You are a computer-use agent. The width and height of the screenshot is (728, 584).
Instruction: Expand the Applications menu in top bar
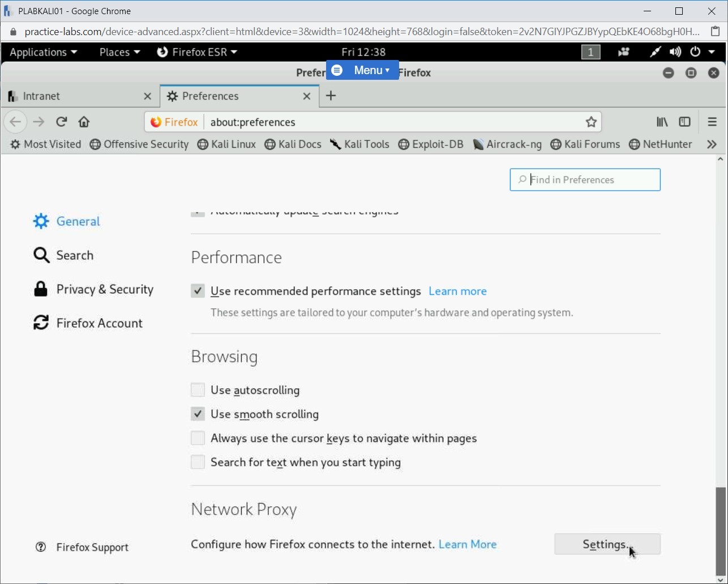point(43,52)
